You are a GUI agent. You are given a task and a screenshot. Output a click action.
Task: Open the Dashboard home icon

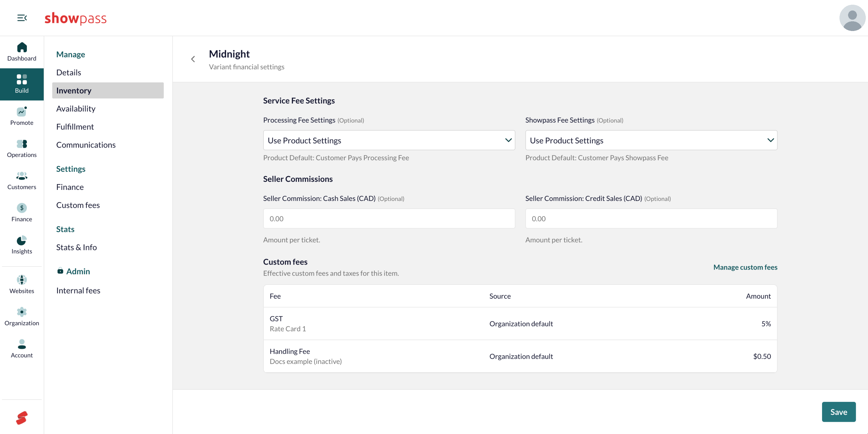tap(22, 47)
